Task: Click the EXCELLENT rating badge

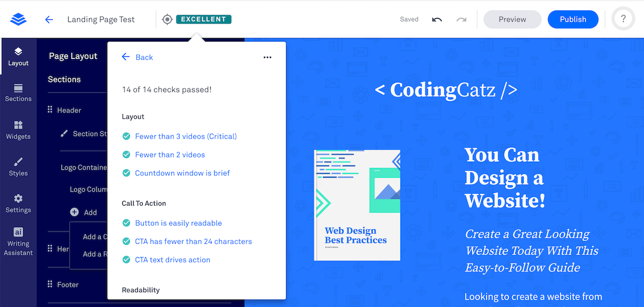Action: pos(203,19)
